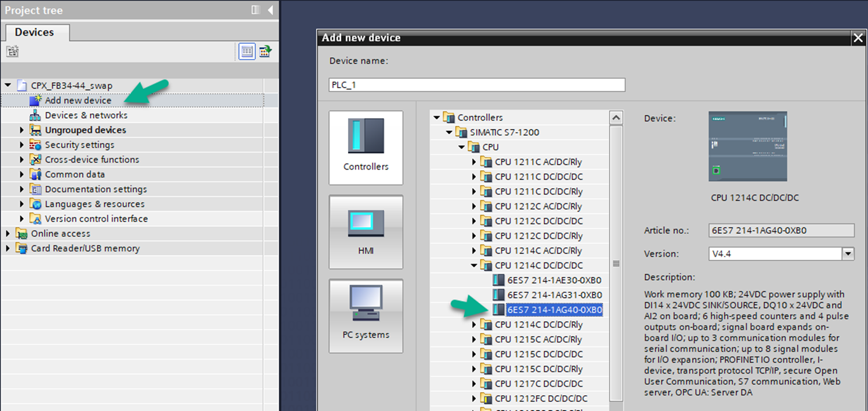Expand Cross-device functions node
Viewport: 868px width, 411px height.
coord(22,159)
